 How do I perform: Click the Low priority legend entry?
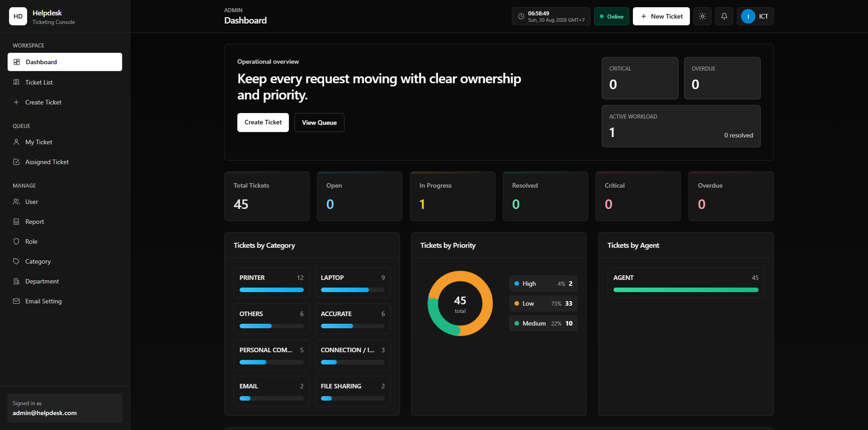(x=543, y=303)
